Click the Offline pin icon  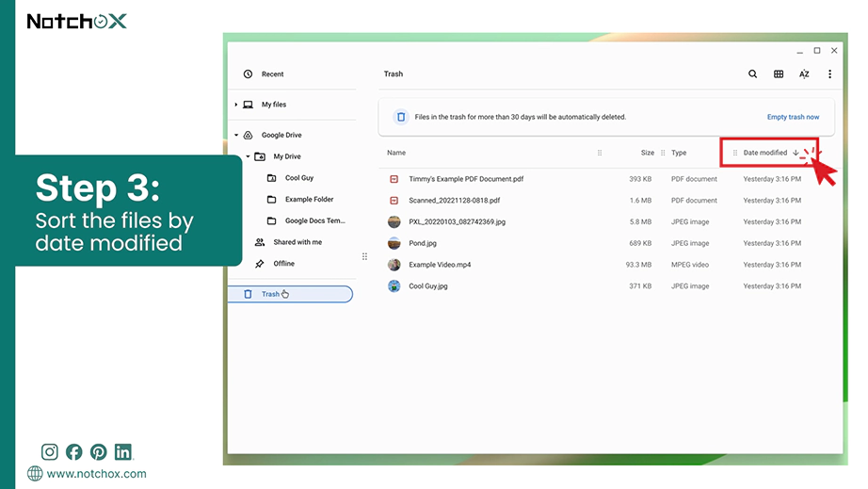(x=260, y=264)
